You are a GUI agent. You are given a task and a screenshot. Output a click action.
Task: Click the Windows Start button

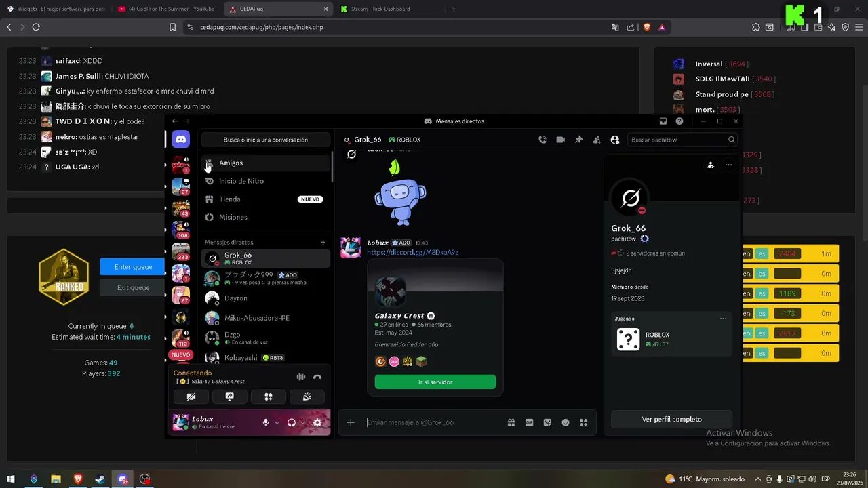coord(11,479)
